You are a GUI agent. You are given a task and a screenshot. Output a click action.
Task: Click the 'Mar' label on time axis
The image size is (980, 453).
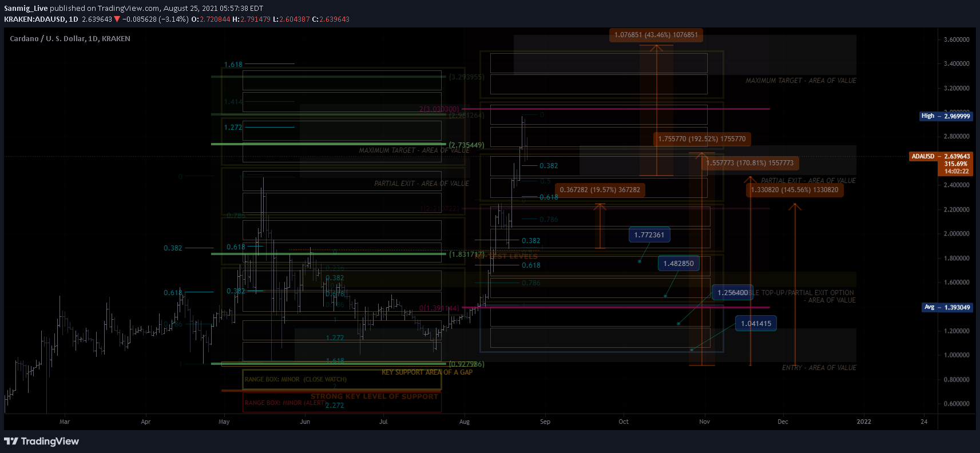[x=65, y=422]
